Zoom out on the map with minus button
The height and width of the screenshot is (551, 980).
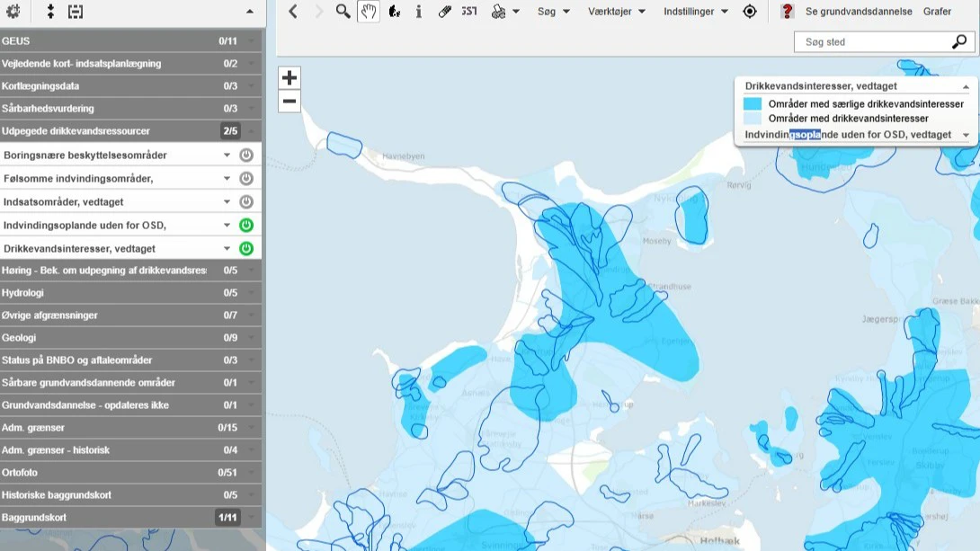pos(290,102)
